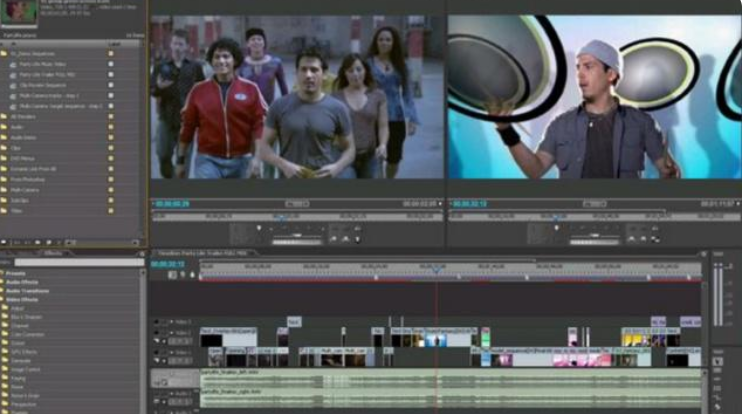The height and width of the screenshot is (414, 743).
Task: Click the Source monitor blue timecode
Action: (x=172, y=203)
